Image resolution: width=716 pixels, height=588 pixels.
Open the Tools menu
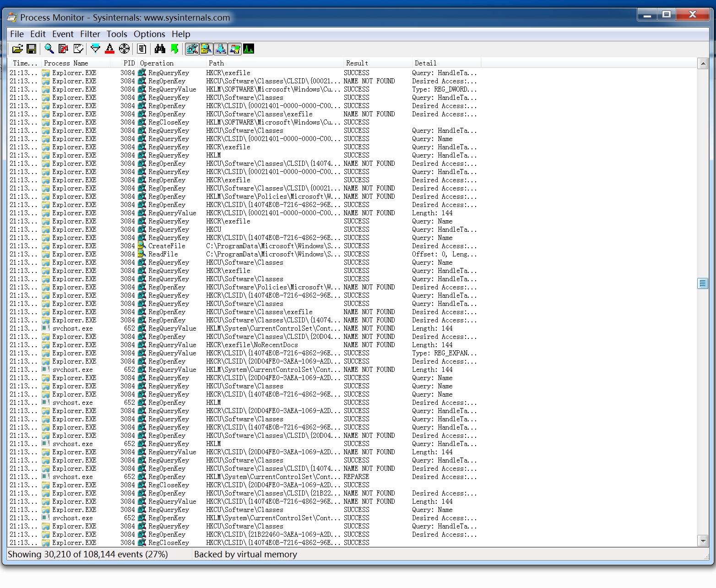(117, 34)
